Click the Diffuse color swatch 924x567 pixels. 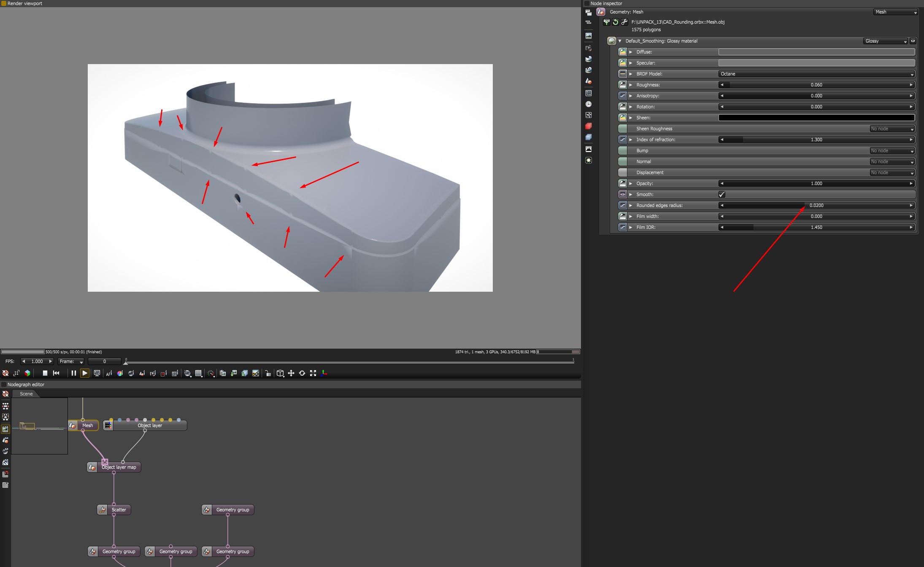click(816, 52)
